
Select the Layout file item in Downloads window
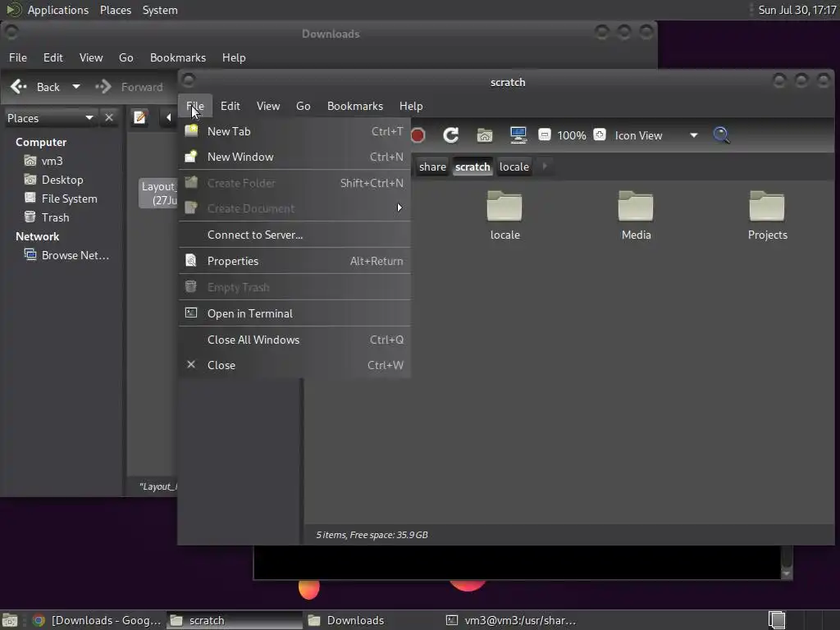point(158,194)
